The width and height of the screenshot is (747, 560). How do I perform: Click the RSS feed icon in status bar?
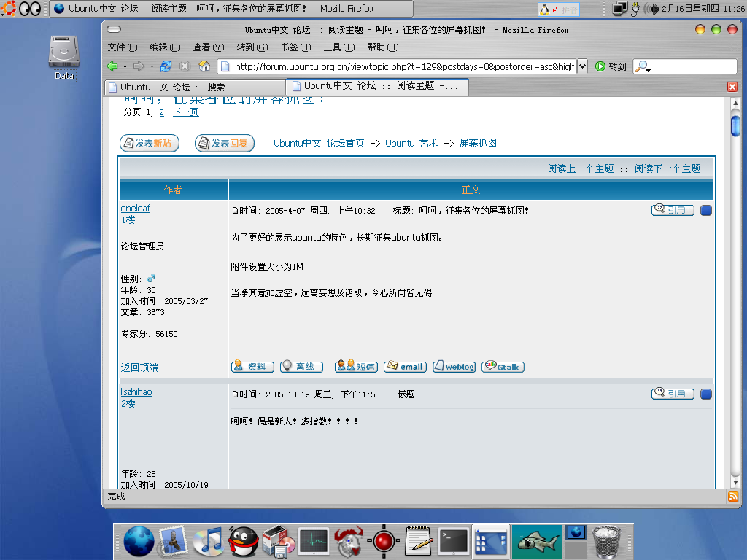tap(732, 497)
